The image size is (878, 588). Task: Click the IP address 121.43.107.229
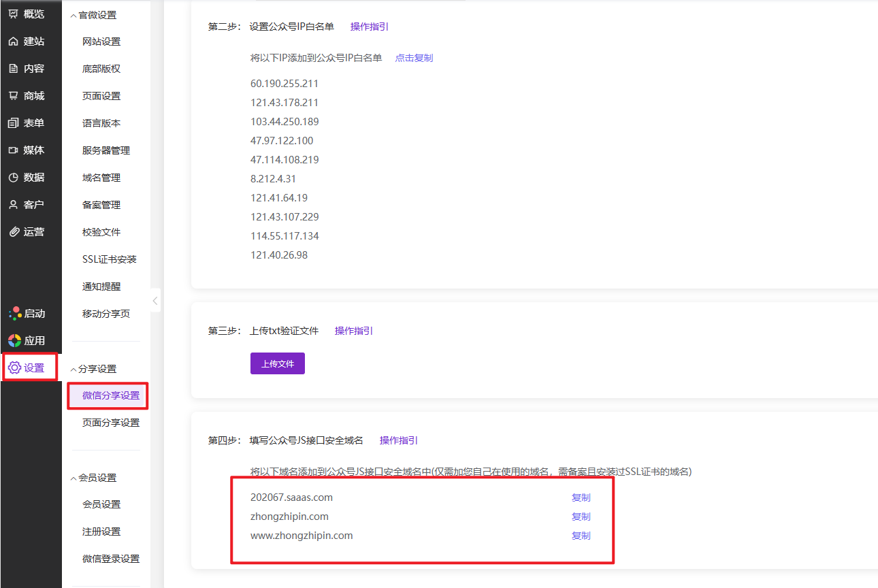[284, 217]
